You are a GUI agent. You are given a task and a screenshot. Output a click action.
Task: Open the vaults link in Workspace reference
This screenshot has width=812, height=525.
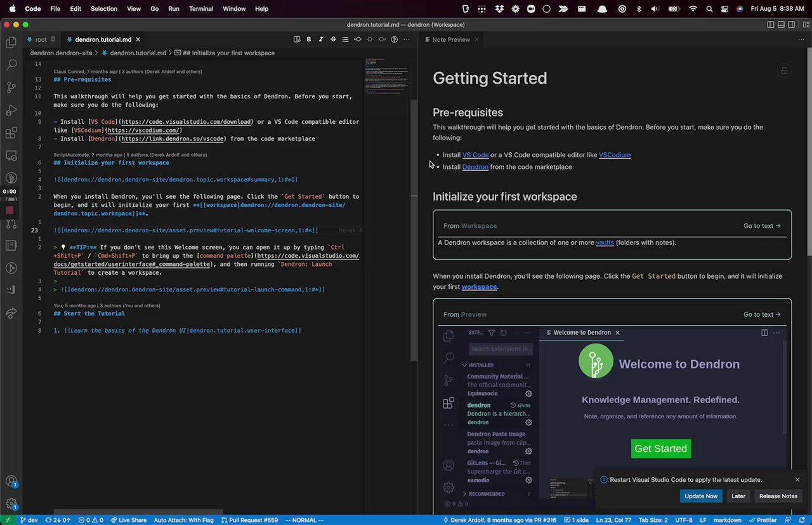point(605,243)
